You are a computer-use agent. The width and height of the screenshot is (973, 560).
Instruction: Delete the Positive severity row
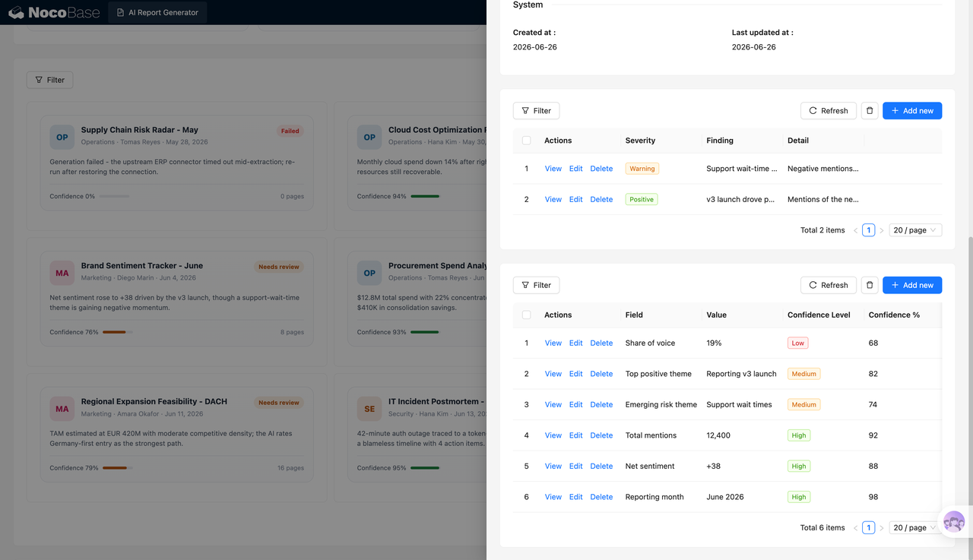tap(601, 199)
